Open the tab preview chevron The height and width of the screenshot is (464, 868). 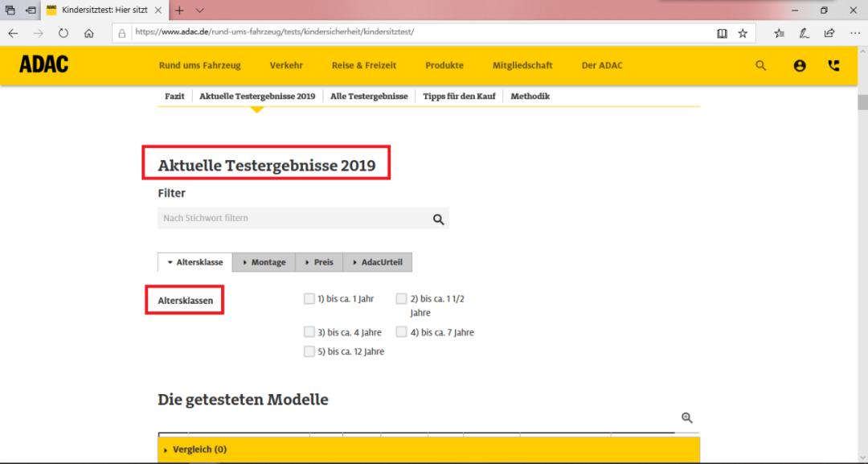200,10
